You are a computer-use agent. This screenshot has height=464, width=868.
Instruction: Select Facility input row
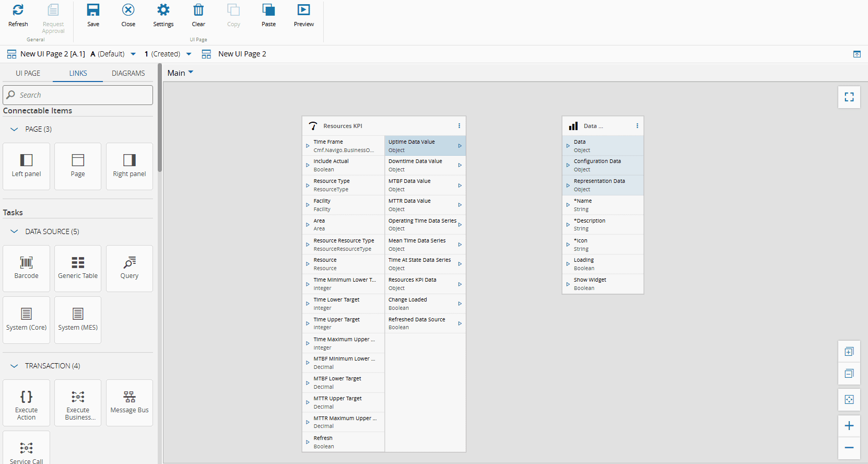(x=343, y=205)
